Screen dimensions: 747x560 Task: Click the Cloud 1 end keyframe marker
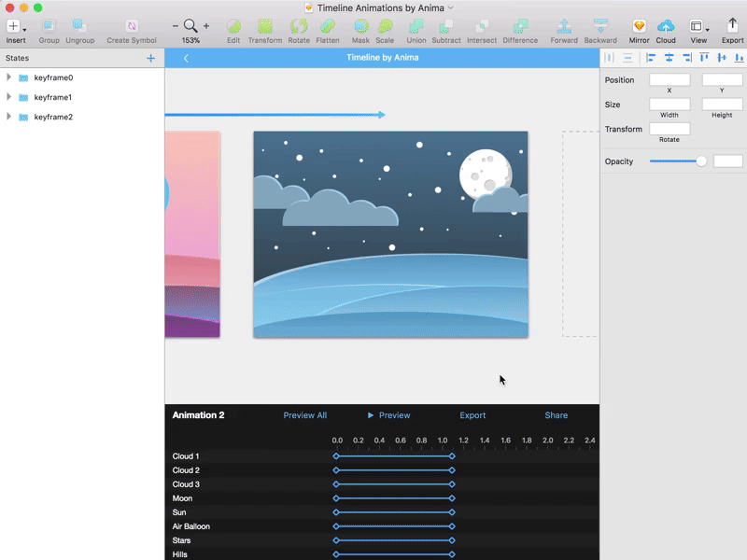[452, 456]
